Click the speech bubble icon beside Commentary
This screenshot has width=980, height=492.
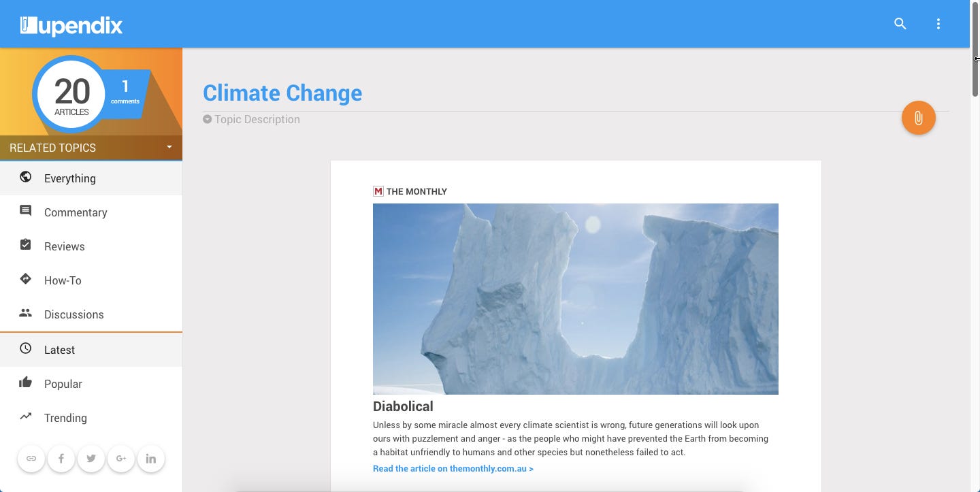tap(26, 211)
